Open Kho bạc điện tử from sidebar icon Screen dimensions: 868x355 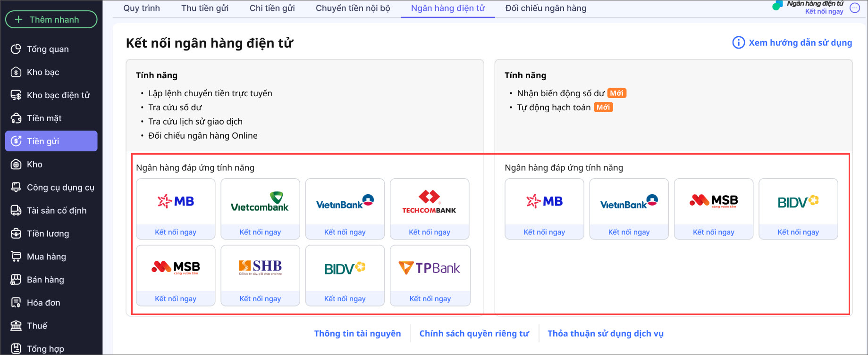click(x=16, y=95)
